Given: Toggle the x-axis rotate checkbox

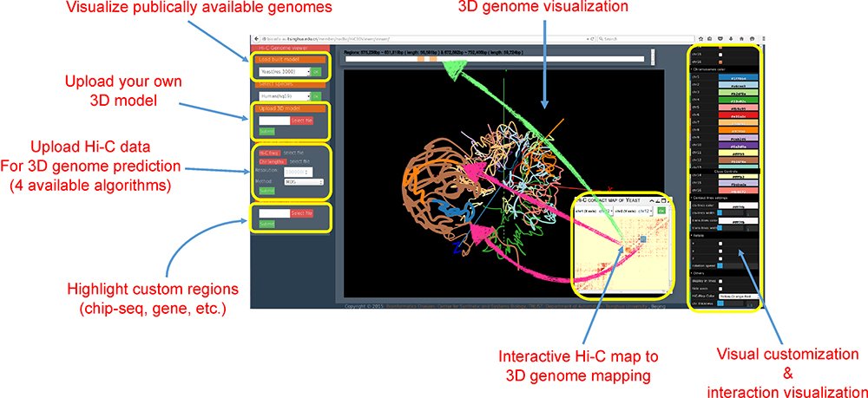Looking at the screenshot, I should coord(720,245).
